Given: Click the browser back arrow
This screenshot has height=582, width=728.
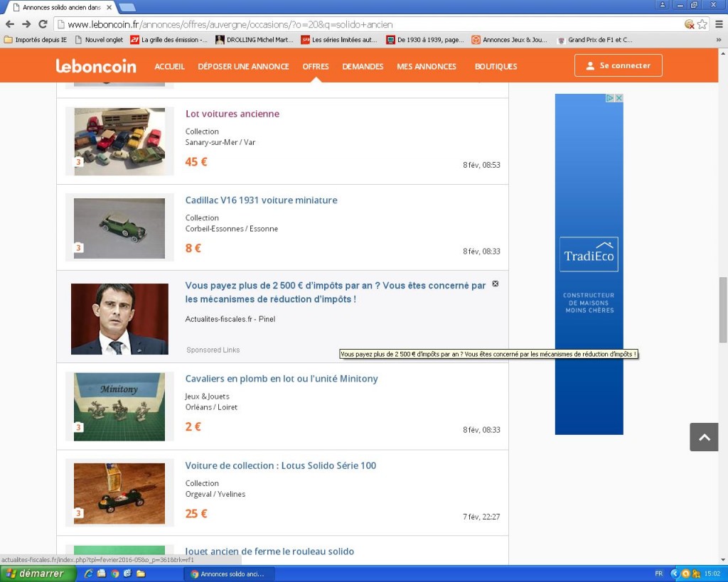Looking at the screenshot, I should point(10,24).
